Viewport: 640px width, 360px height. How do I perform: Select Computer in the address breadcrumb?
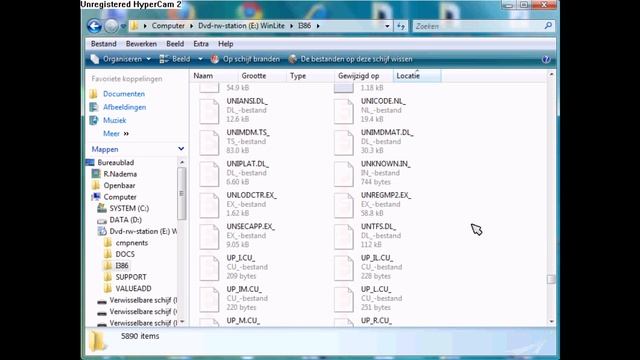coord(168,26)
